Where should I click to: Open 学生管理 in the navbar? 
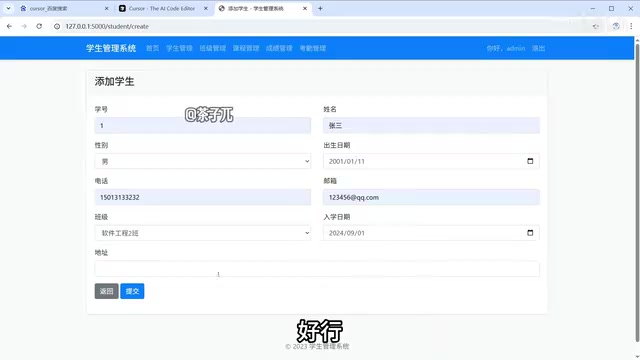pos(179,48)
